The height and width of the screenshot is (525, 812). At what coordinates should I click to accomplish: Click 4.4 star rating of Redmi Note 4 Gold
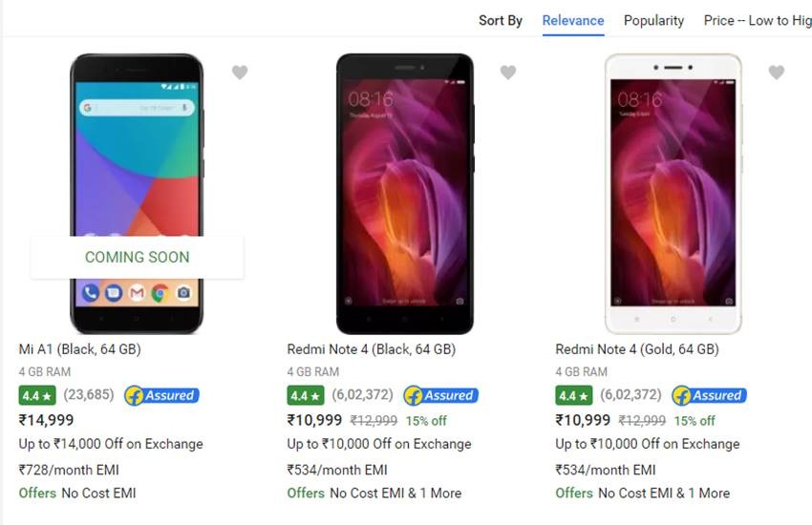tap(574, 395)
